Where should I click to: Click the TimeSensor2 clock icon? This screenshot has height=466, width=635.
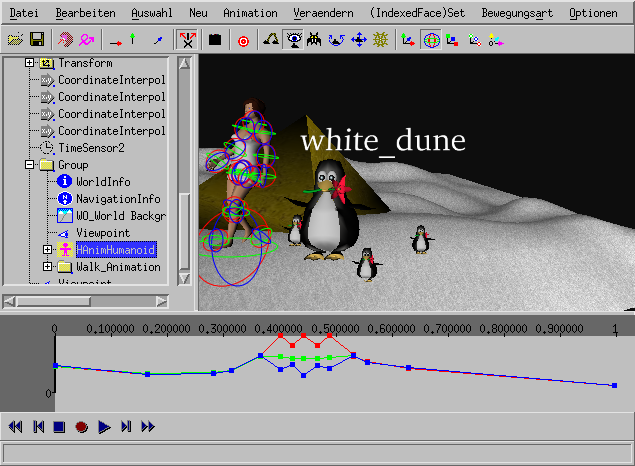coord(47,148)
